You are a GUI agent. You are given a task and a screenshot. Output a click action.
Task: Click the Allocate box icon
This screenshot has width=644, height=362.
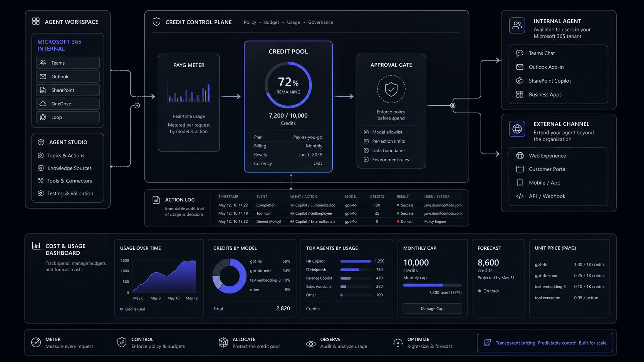223,342
